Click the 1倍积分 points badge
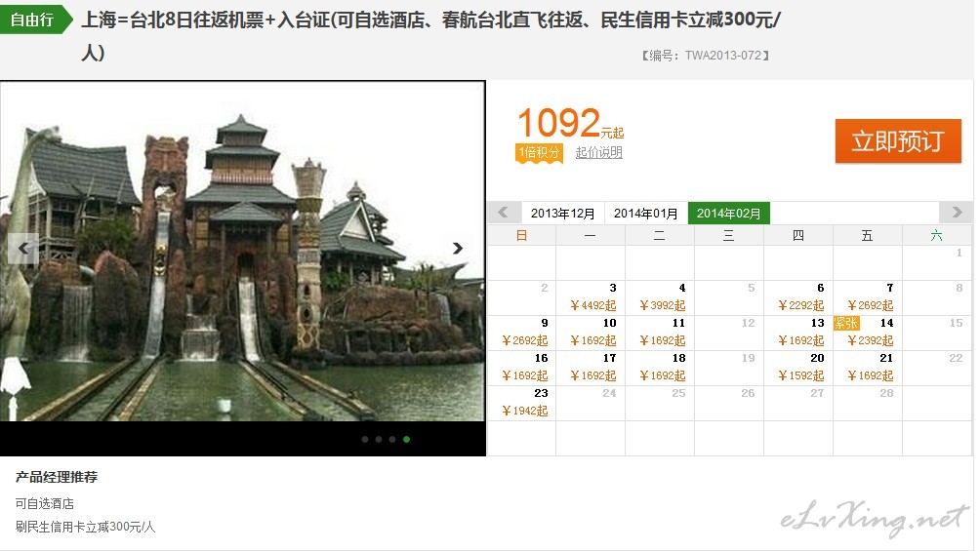The height and width of the screenshot is (551, 980). [x=539, y=152]
